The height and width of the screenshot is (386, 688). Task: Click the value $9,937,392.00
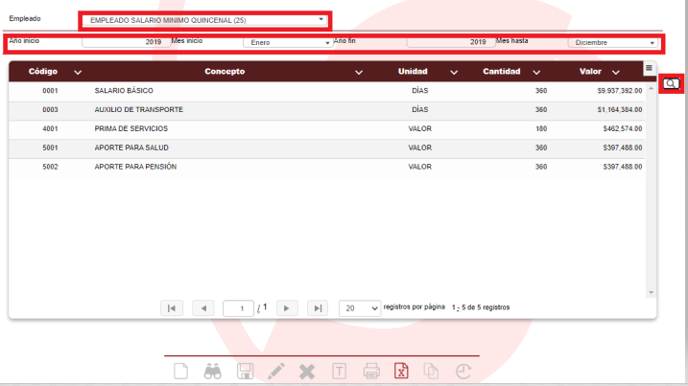coord(620,91)
